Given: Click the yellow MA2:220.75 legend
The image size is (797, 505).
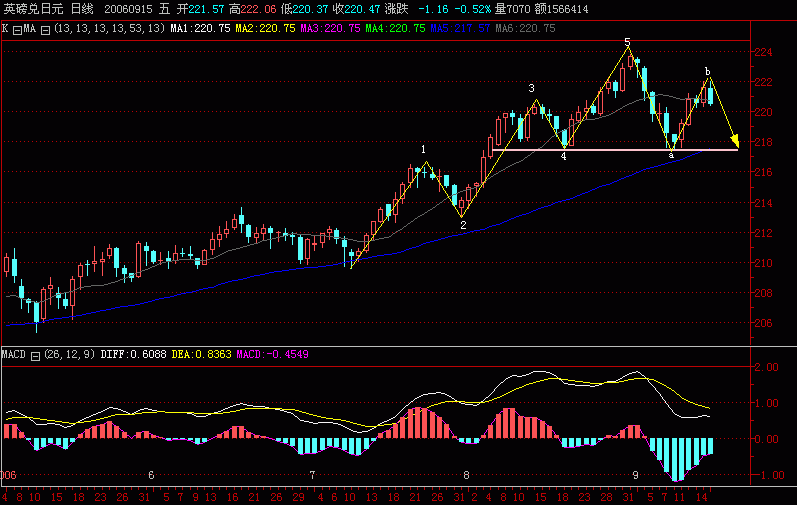Looking at the screenshot, I should click(x=265, y=28).
